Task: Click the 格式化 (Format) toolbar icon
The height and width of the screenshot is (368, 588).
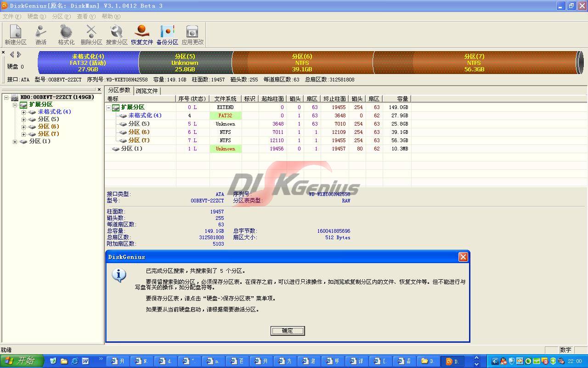Action: click(66, 34)
